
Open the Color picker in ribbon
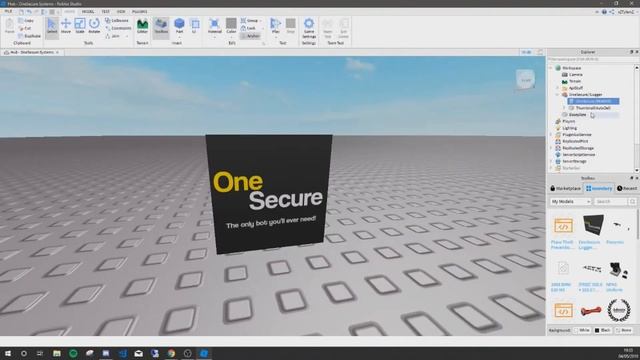231,27
